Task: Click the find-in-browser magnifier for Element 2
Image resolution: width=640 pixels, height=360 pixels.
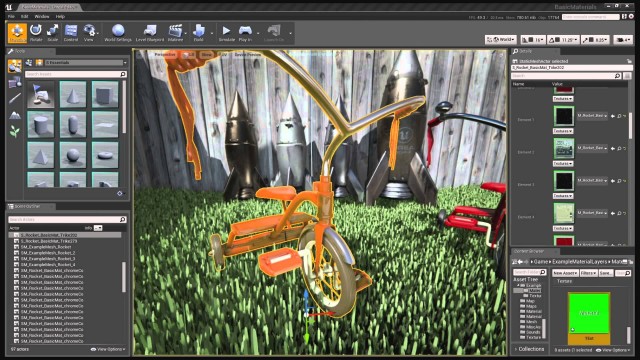Action: (x=619, y=149)
